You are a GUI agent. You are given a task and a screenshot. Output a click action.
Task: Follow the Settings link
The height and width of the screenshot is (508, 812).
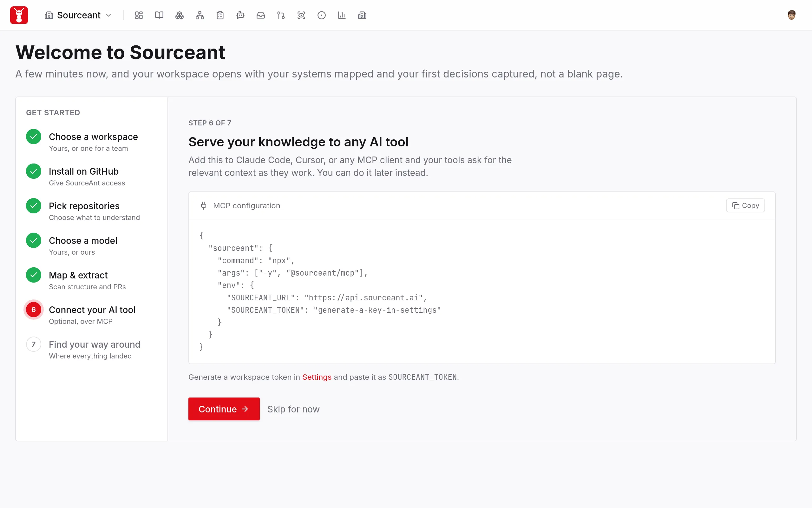[317, 377]
